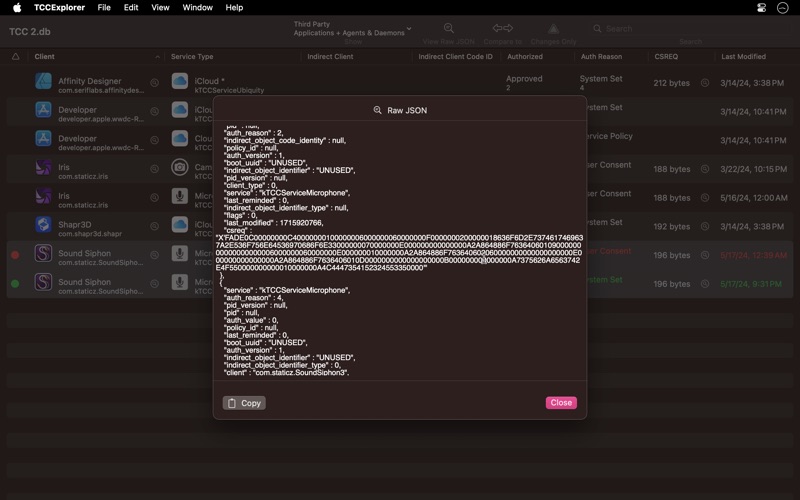
Task: Reveal Affinity Designer client details magnifier
Action: pos(154,83)
